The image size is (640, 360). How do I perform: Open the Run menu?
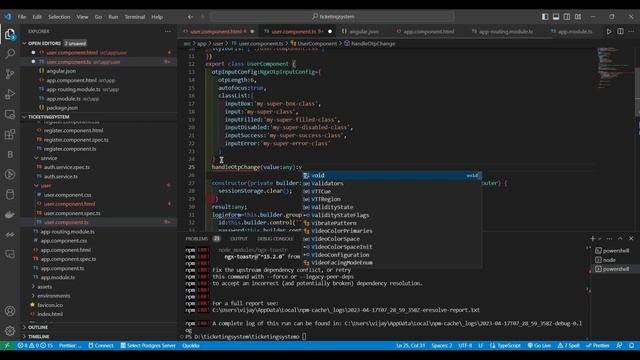[x=113, y=17]
